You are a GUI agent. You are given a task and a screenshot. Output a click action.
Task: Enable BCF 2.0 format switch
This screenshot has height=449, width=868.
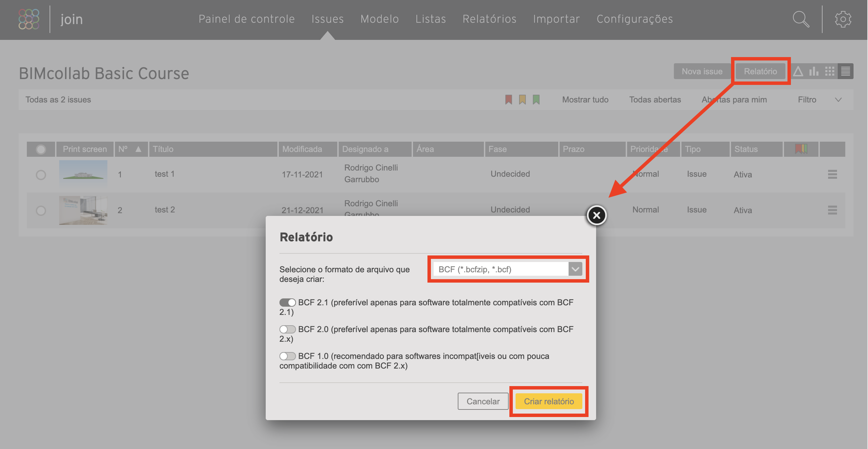tap(287, 329)
